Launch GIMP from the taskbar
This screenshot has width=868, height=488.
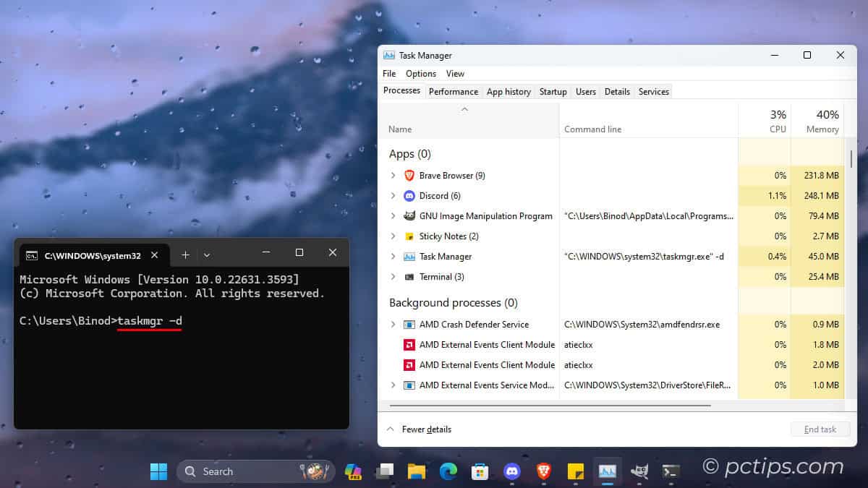coord(639,471)
